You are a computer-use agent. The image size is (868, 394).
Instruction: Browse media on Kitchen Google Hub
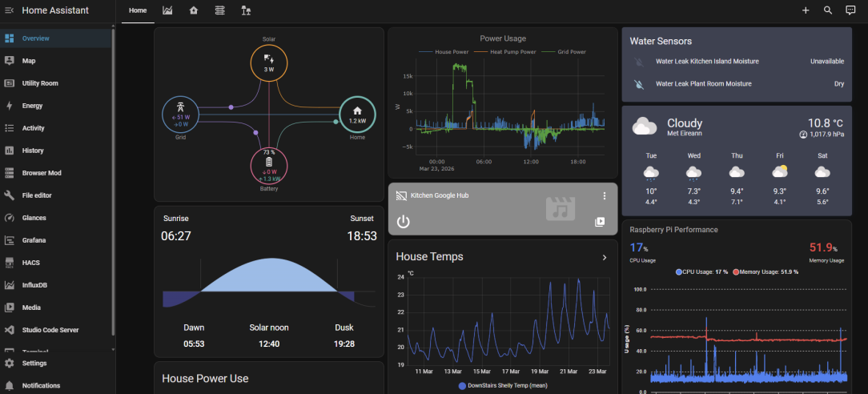tap(600, 222)
